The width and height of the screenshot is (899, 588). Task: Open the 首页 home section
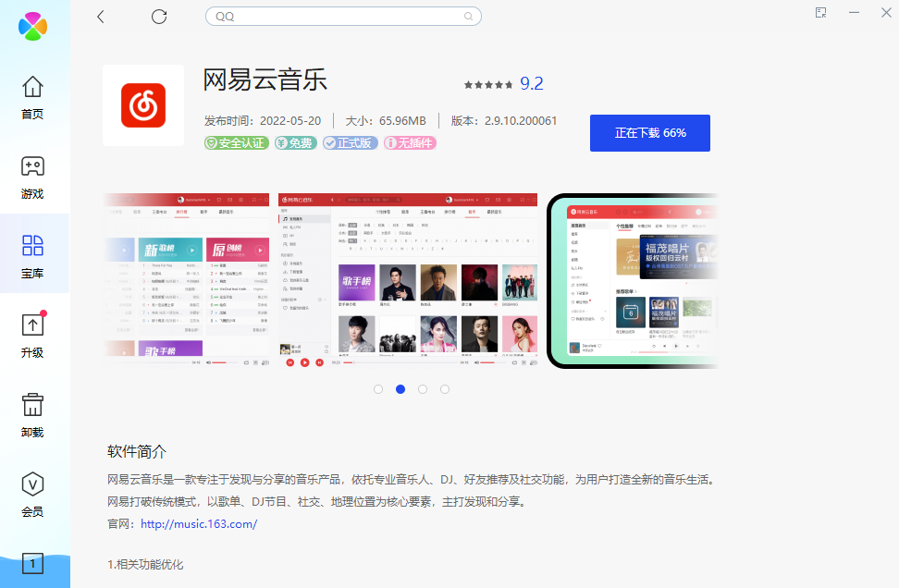click(x=32, y=97)
